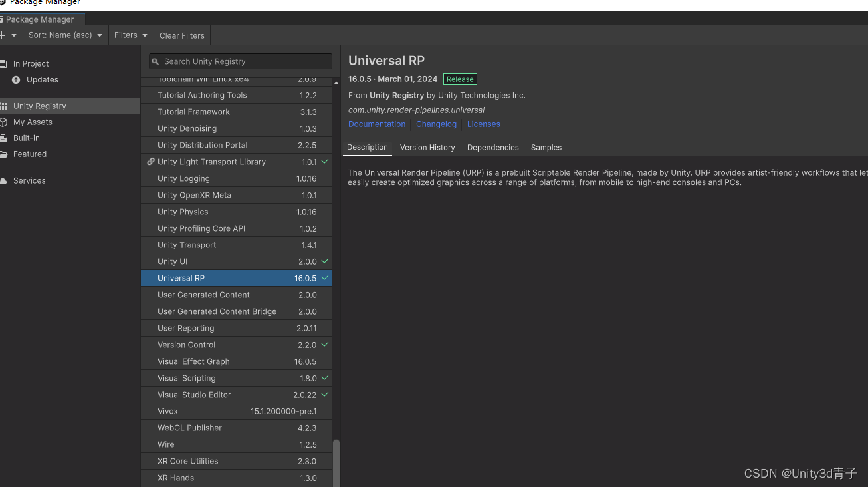868x487 pixels.
Task: Select Tutorial Authoring Tools package
Action: 236,95
